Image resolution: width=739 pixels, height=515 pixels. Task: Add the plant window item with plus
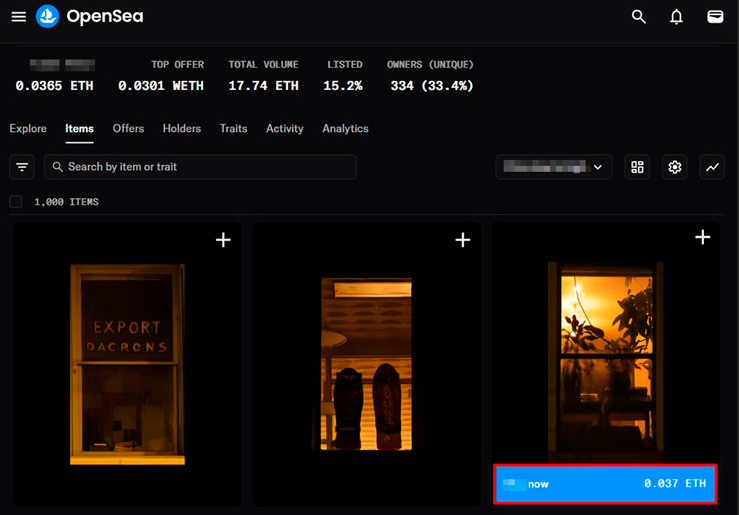tap(702, 237)
